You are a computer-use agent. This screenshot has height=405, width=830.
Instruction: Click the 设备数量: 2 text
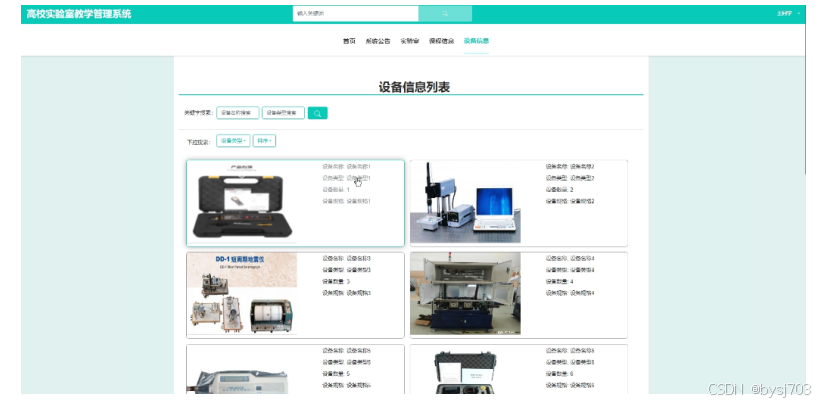(560, 190)
